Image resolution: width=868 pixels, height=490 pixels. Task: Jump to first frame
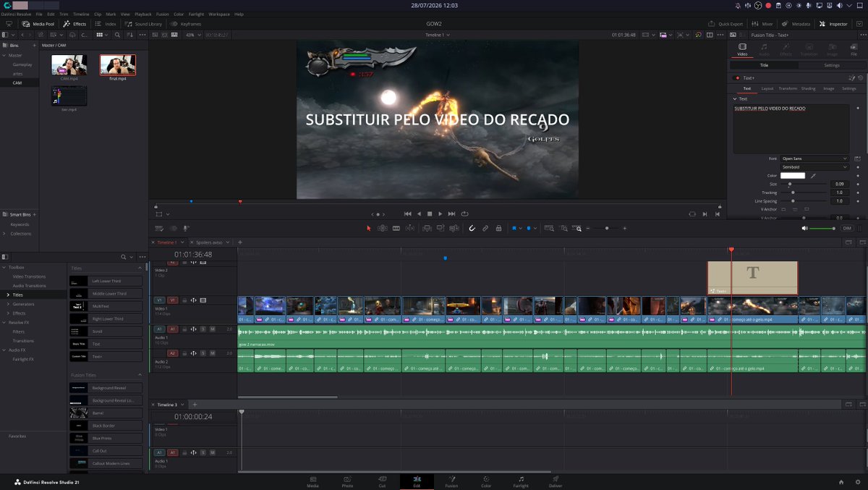click(407, 214)
